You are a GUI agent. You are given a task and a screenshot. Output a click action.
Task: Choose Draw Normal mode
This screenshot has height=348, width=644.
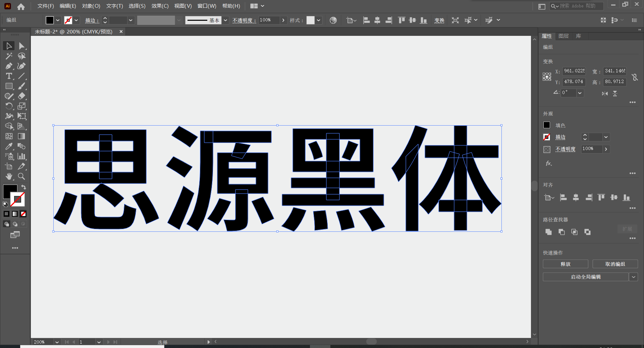click(x=6, y=224)
